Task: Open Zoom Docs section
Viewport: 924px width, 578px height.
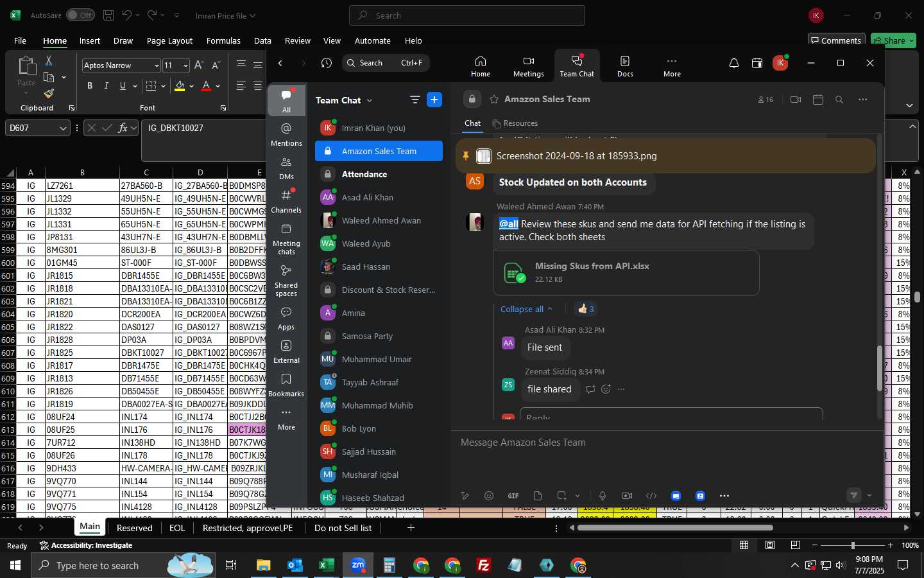Action: (x=625, y=66)
